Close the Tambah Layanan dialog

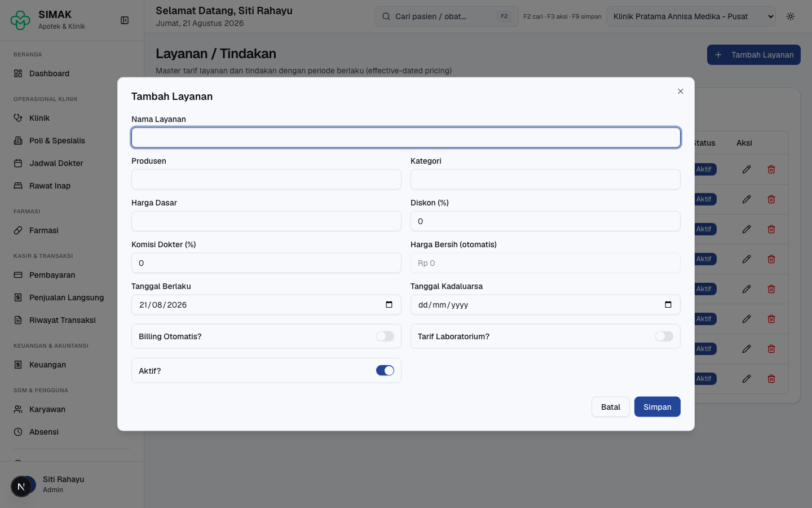tap(681, 91)
